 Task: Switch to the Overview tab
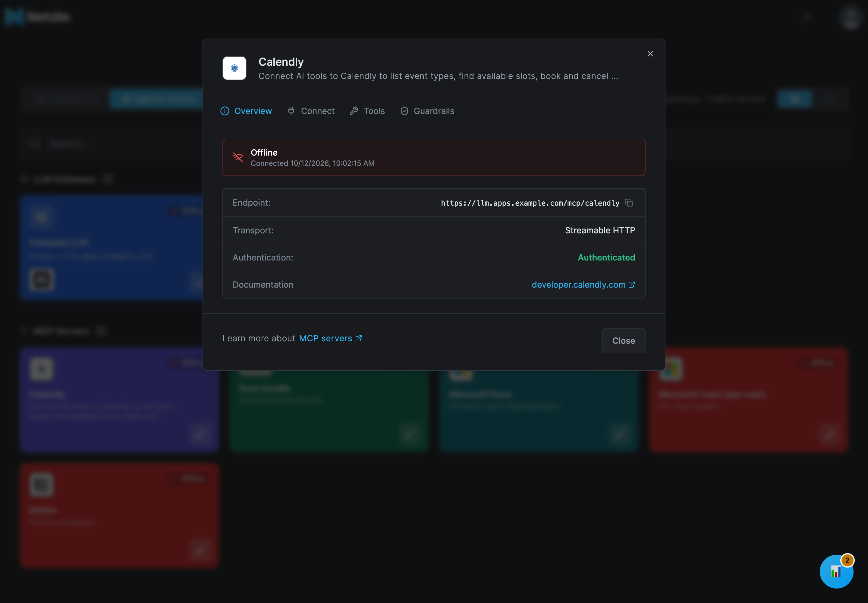click(246, 111)
